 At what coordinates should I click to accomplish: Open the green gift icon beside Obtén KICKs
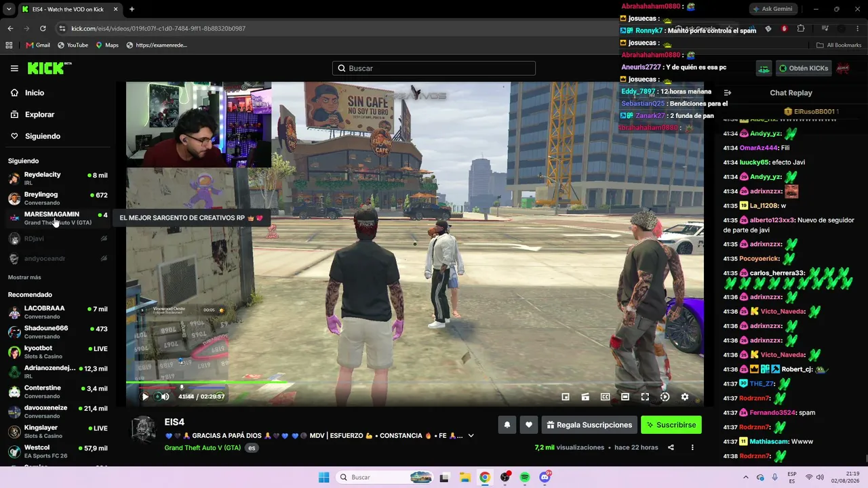(764, 68)
